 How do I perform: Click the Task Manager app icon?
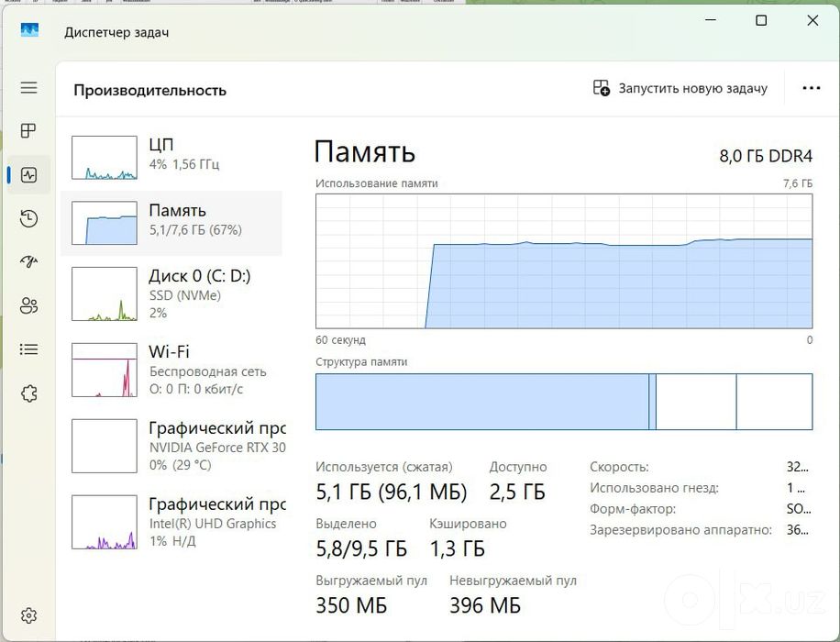pyautogui.click(x=29, y=30)
